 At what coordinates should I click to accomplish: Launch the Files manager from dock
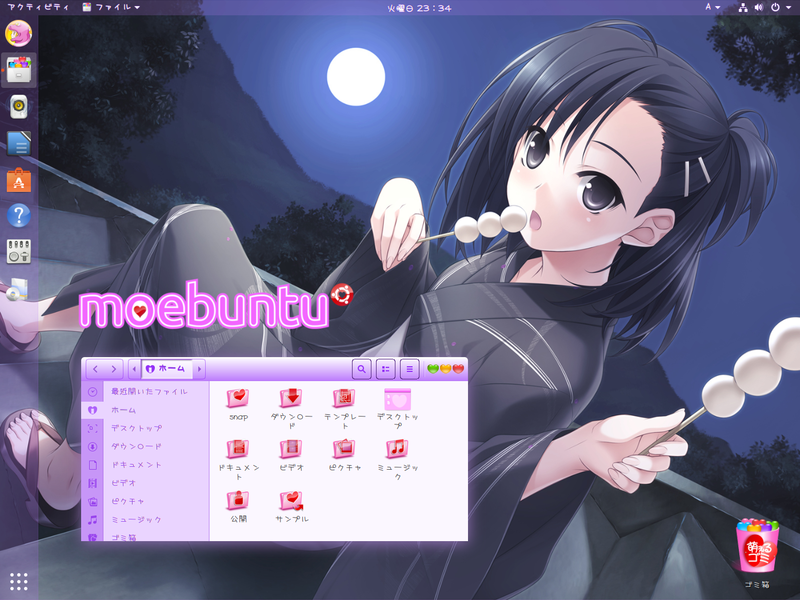click(x=18, y=70)
